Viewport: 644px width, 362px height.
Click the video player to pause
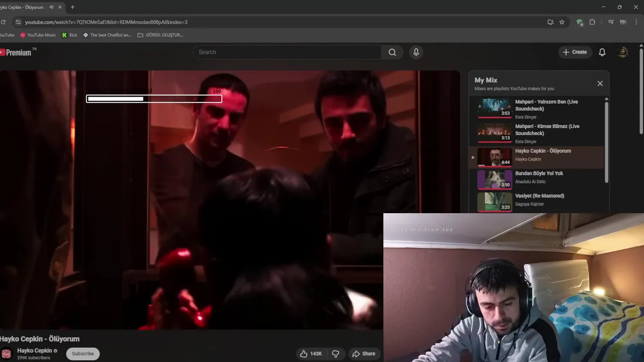pyautogui.click(x=229, y=200)
